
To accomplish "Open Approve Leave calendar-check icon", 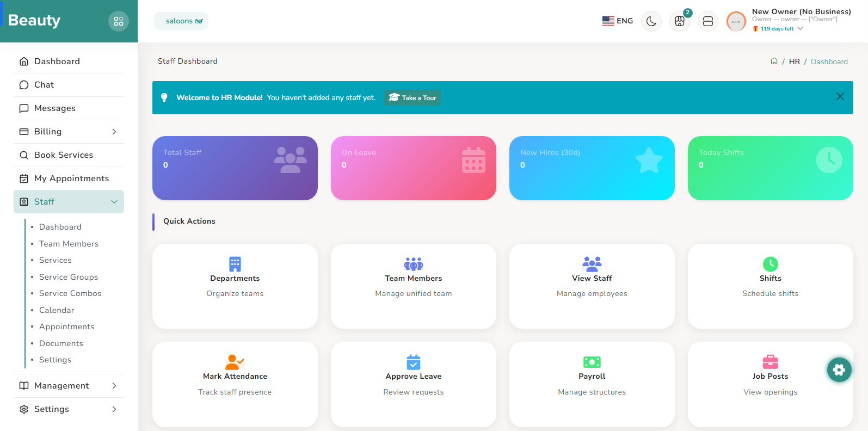I will (x=414, y=362).
